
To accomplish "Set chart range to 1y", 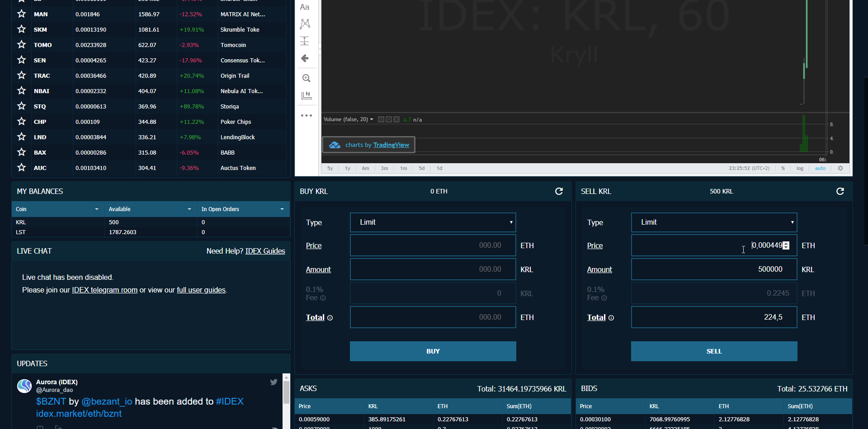I will coord(348,168).
